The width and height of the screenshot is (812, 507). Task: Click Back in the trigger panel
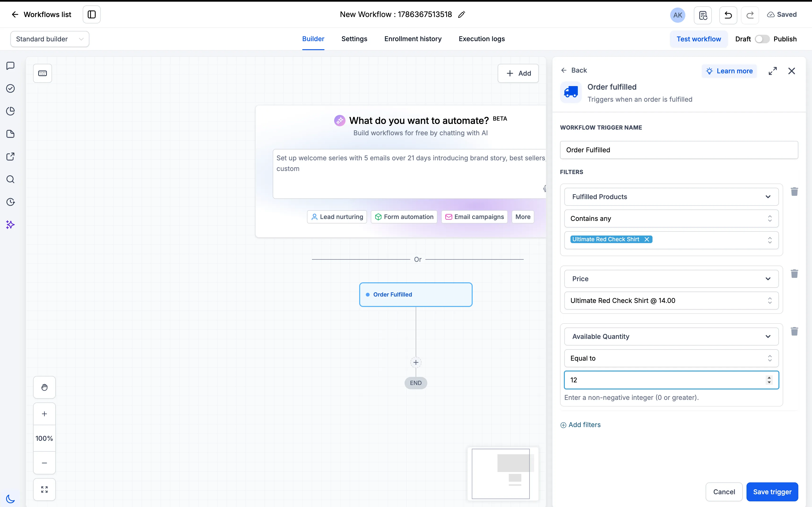pos(574,70)
